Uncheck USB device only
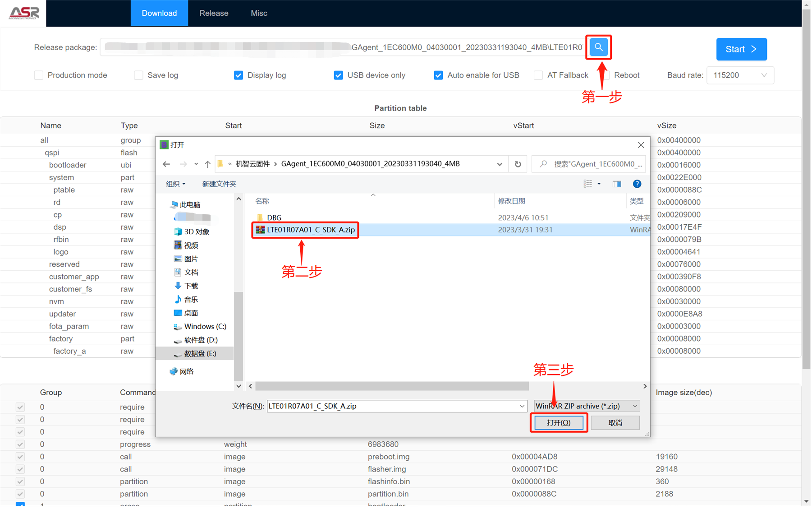 (338, 75)
